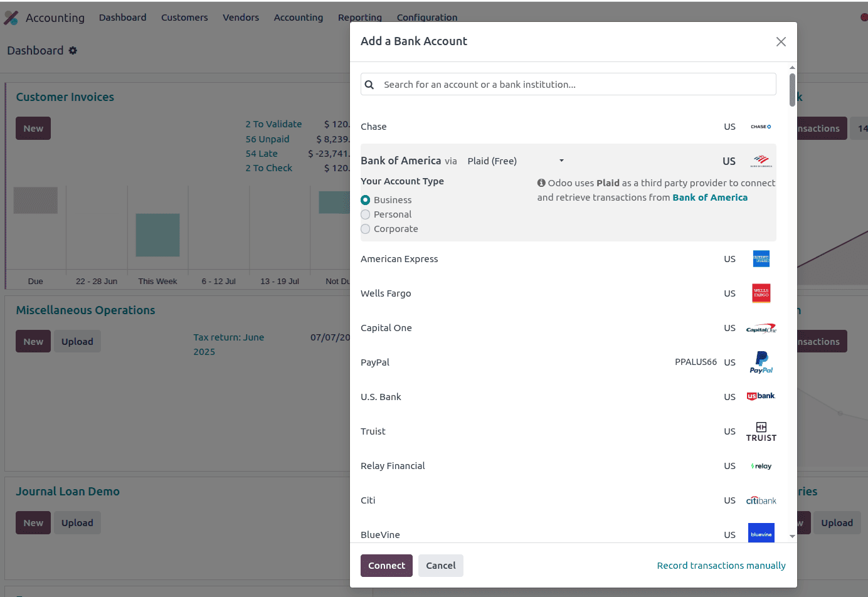
Task: Click the Relay Financial logo
Action: pyautogui.click(x=761, y=466)
